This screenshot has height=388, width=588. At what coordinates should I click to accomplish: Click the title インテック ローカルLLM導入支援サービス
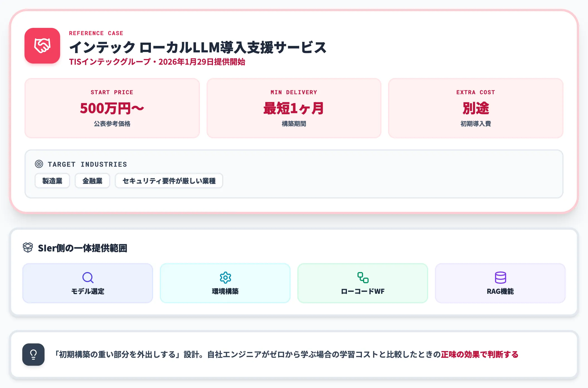point(198,47)
